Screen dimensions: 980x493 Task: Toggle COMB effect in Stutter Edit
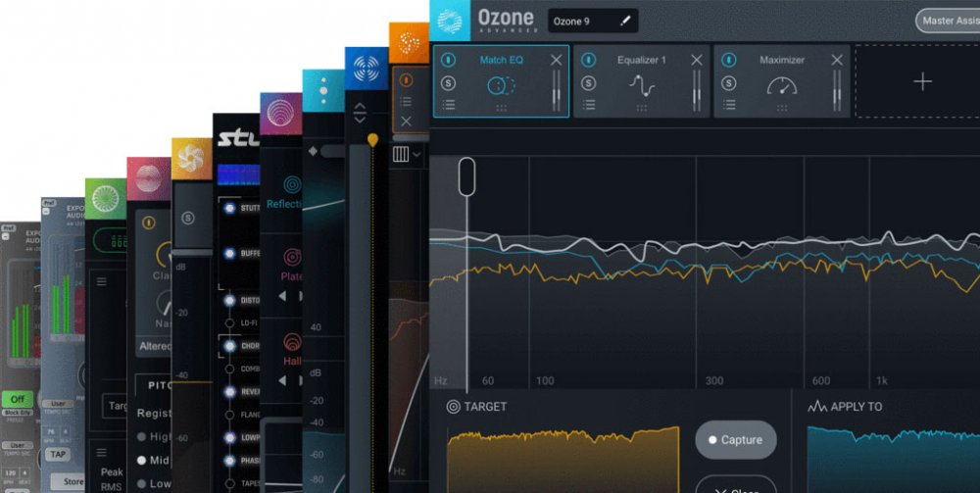point(229,369)
